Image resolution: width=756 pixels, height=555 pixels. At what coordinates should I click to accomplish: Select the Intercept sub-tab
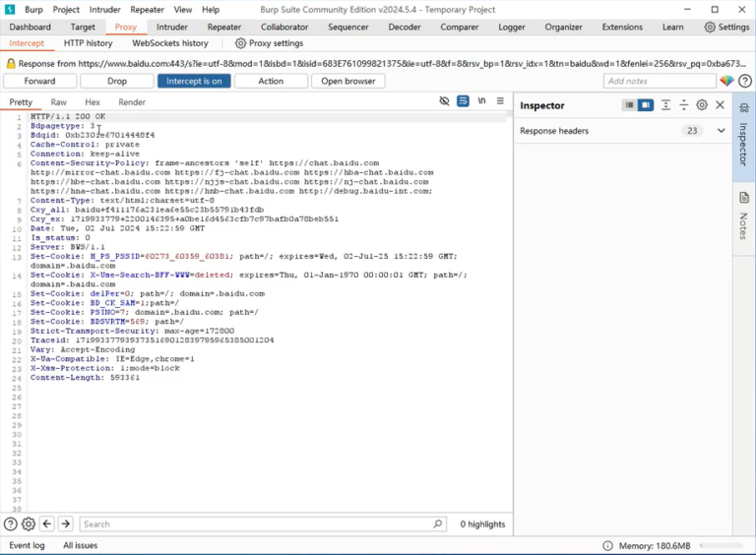pos(27,43)
